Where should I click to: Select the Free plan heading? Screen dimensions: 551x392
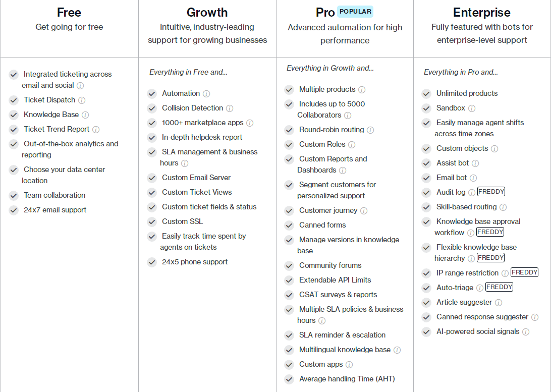69,12
